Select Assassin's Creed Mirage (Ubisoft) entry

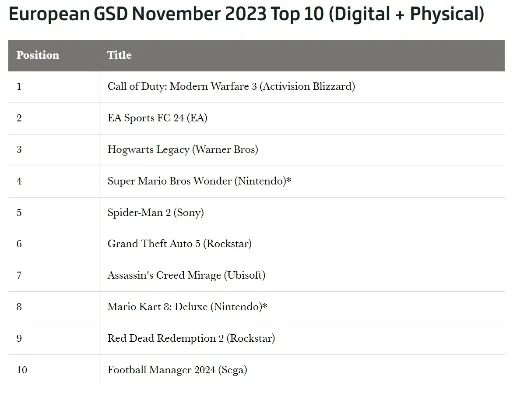tap(186, 275)
